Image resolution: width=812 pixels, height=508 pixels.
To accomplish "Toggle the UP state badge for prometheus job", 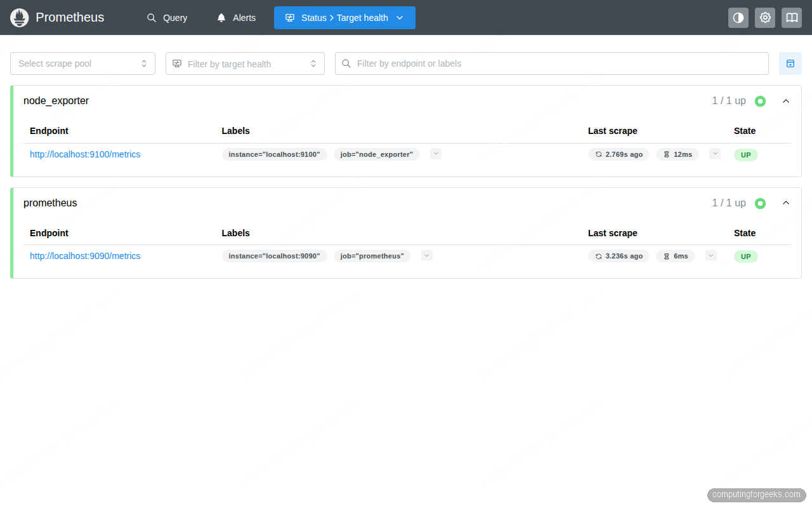I will click(x=745, y=256).
